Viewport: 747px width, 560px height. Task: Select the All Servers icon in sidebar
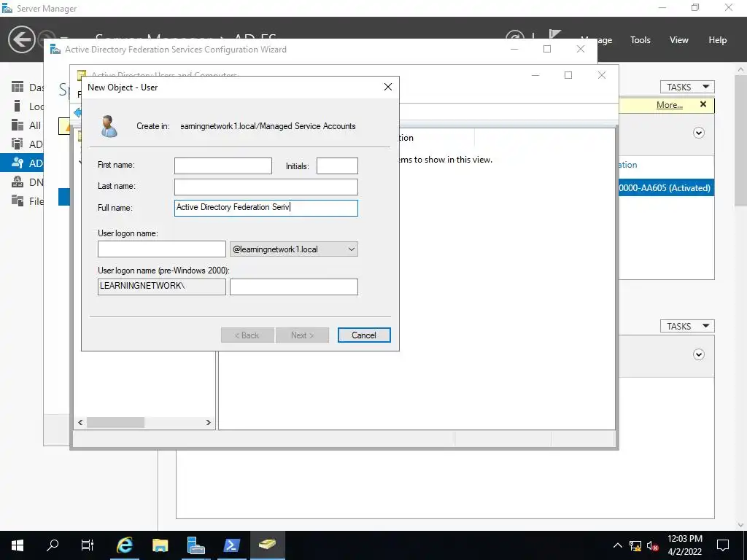[x=18, y=125]
